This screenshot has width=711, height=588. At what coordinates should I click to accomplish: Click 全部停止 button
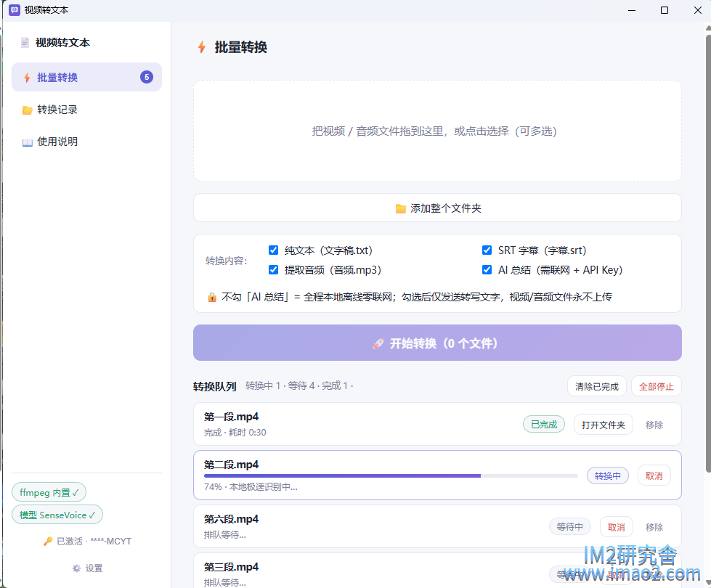tap(656, 386)
